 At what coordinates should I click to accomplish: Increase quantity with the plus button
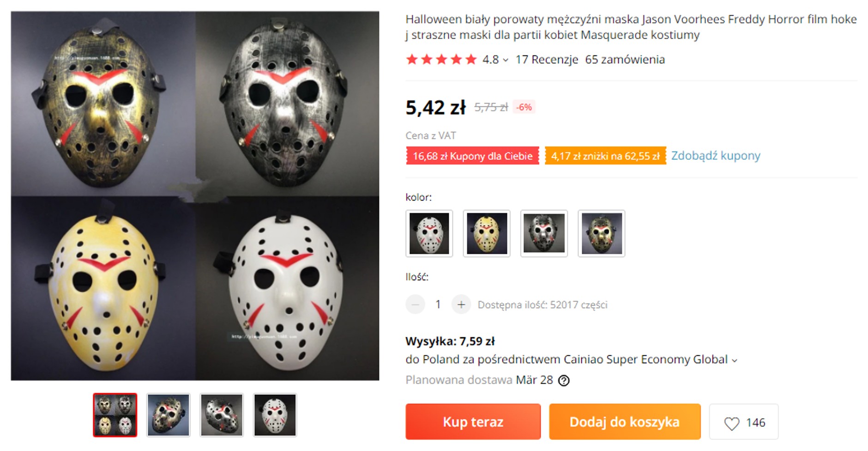tap(461, 305)
